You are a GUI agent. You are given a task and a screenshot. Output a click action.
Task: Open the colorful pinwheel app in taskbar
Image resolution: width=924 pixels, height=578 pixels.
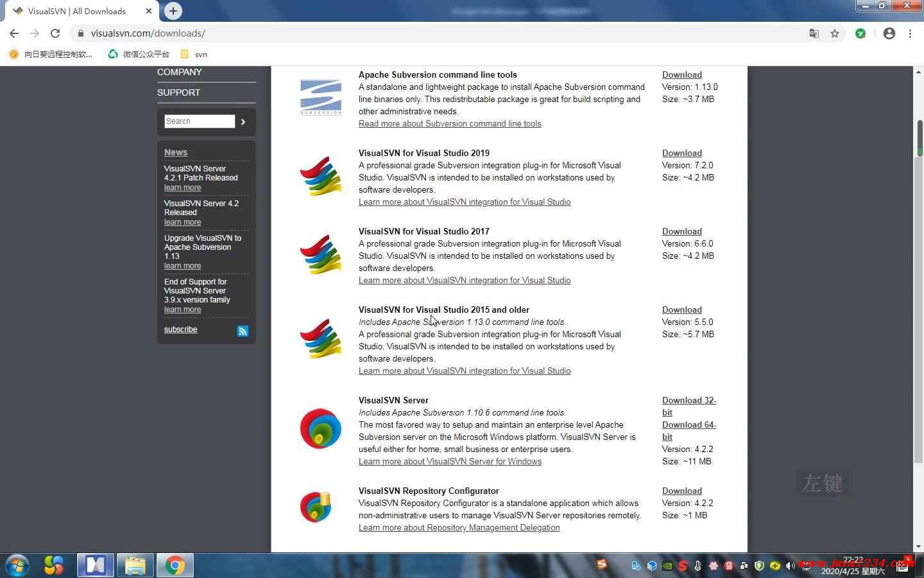click(54, 565)
